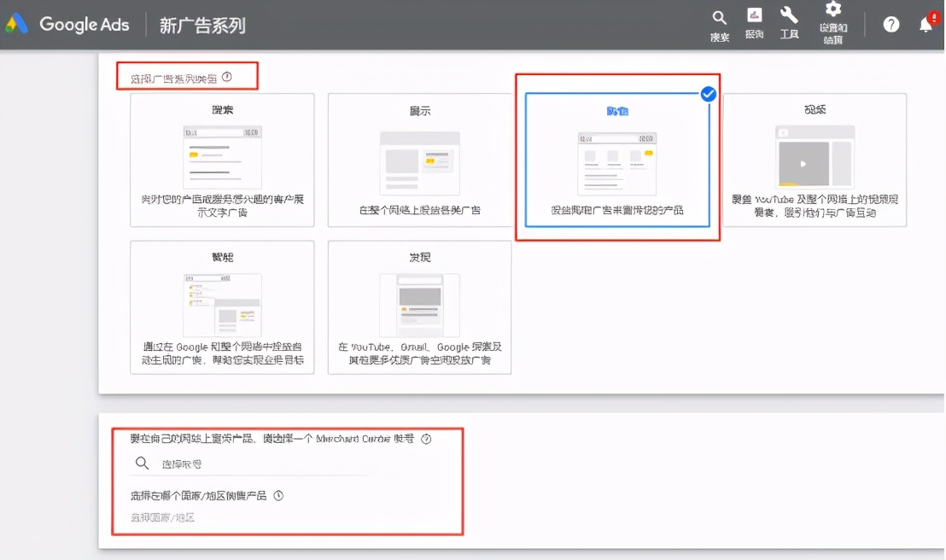Select the Video (视频) campaign type card

pyautogui.click(x=816, y=160)
